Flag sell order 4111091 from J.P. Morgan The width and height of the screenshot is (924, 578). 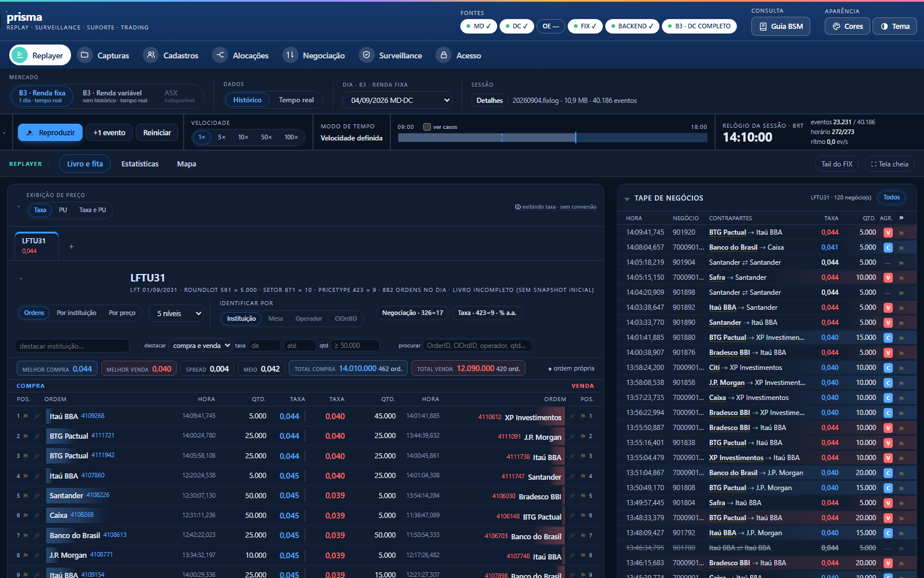583,436
